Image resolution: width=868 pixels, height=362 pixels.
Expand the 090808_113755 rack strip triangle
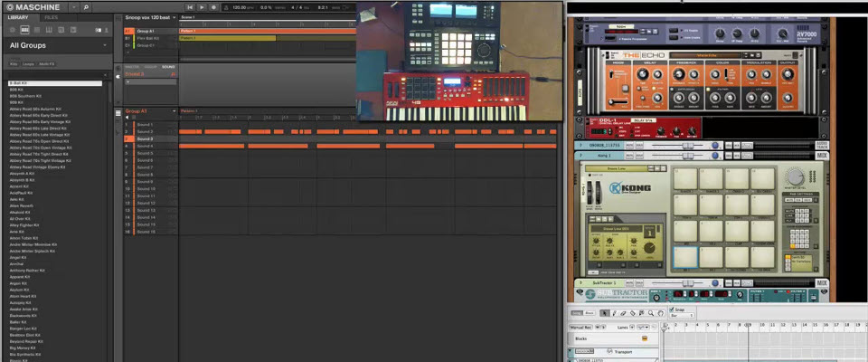(x=580, y=145)
